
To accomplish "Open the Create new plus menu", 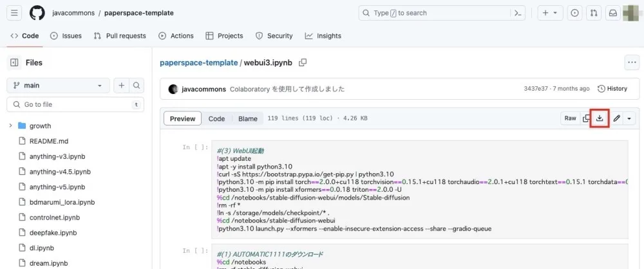I will click(550, 13).
